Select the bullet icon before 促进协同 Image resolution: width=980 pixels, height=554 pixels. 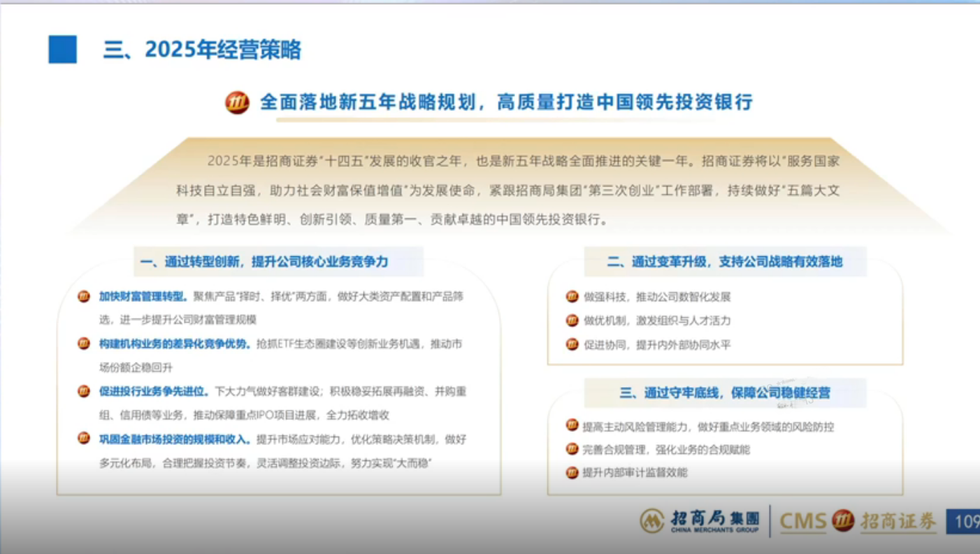(x=571, y=344)
